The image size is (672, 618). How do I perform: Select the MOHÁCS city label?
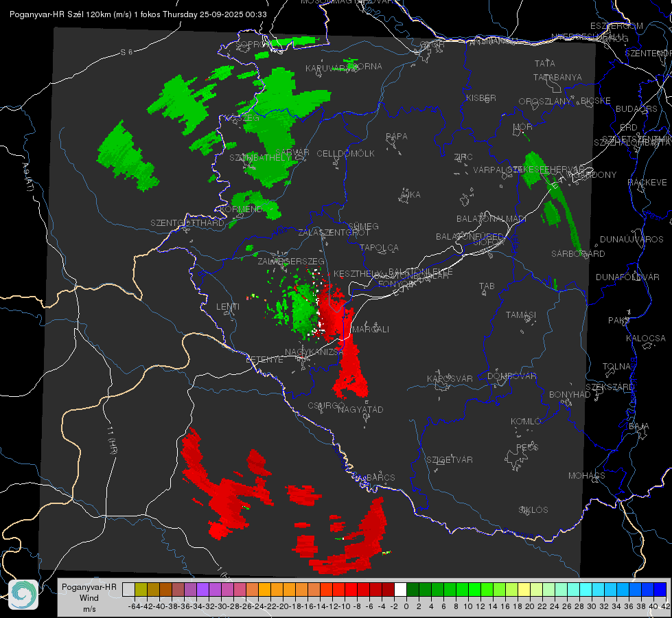tap(587, 476)
